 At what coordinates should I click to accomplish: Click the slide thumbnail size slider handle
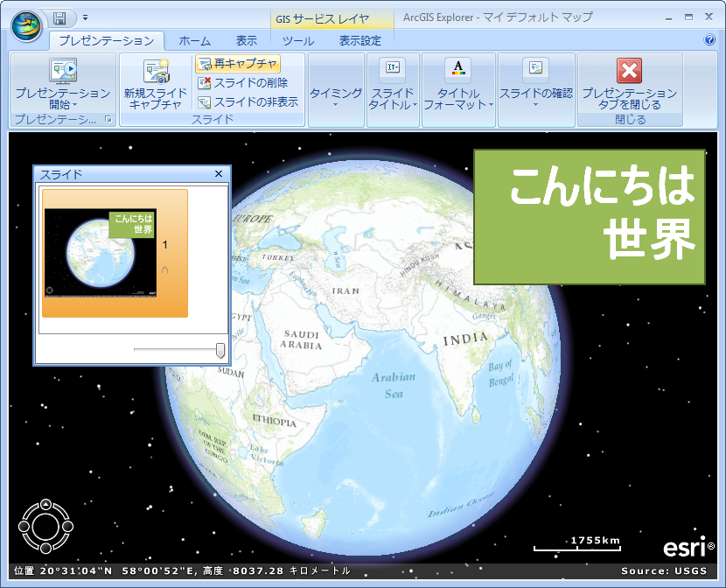pos(220,350)
